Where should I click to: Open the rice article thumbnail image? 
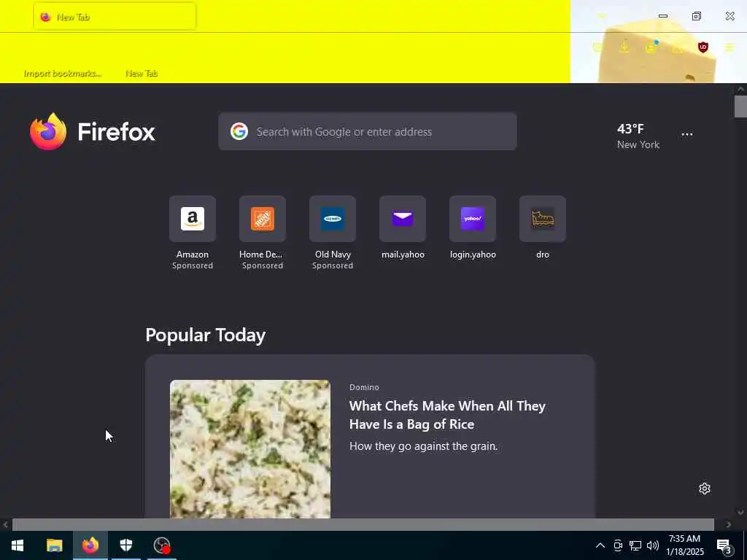[250, 448]
